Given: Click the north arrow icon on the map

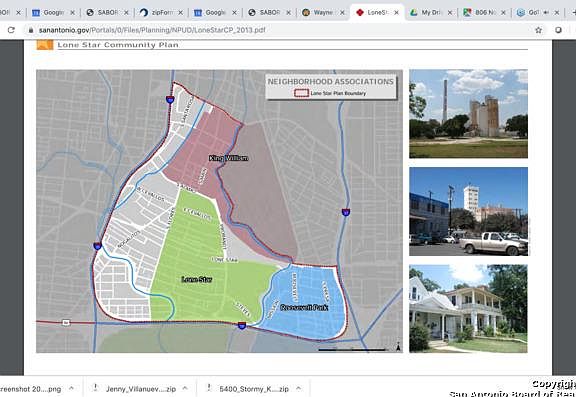Looking at the screenshot, I should [x=398, y=346].
